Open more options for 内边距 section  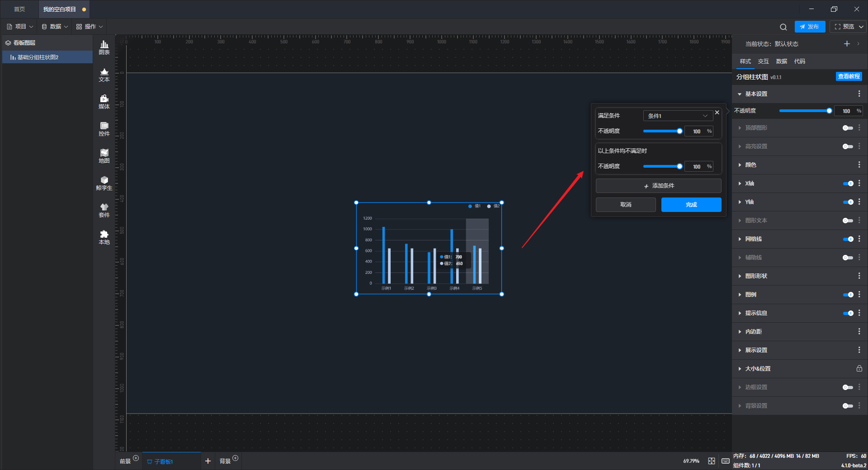(x=859, y=331)
